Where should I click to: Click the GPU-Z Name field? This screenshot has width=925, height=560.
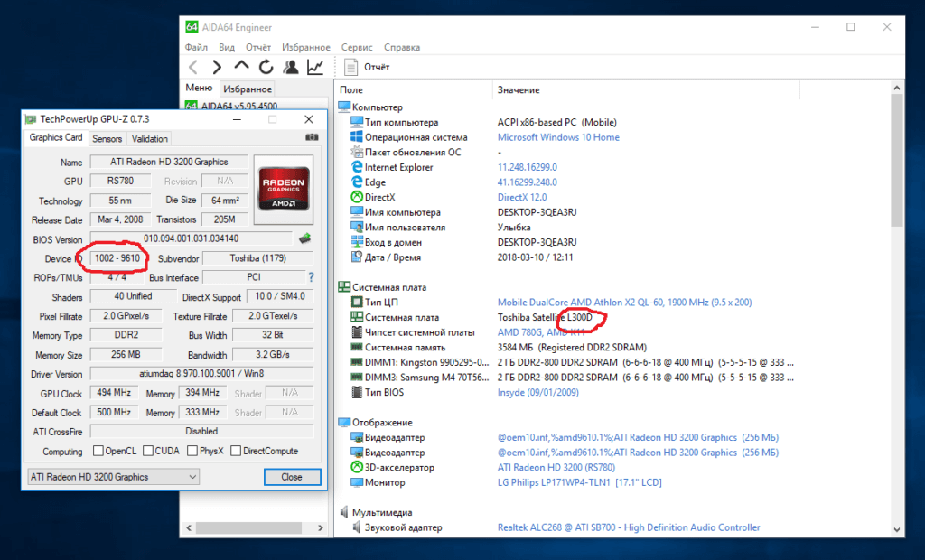pos(169,162)
